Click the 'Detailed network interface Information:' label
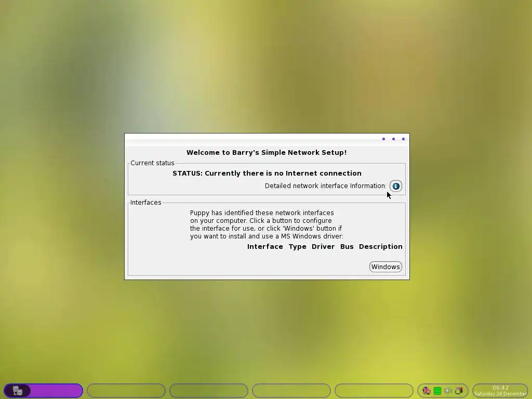532x399 pixels. point(325,186)
